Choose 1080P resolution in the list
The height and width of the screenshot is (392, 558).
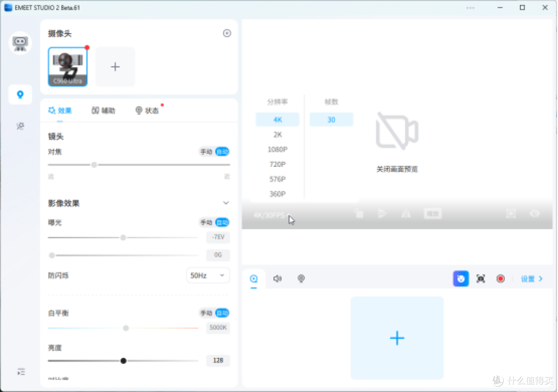[277, 149]
